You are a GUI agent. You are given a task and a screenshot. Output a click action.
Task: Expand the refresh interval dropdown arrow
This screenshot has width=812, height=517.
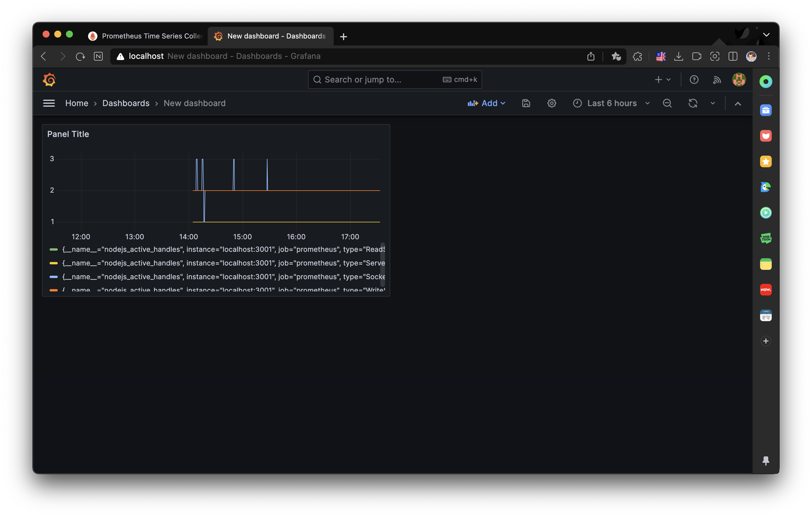[x=713, y=103]
